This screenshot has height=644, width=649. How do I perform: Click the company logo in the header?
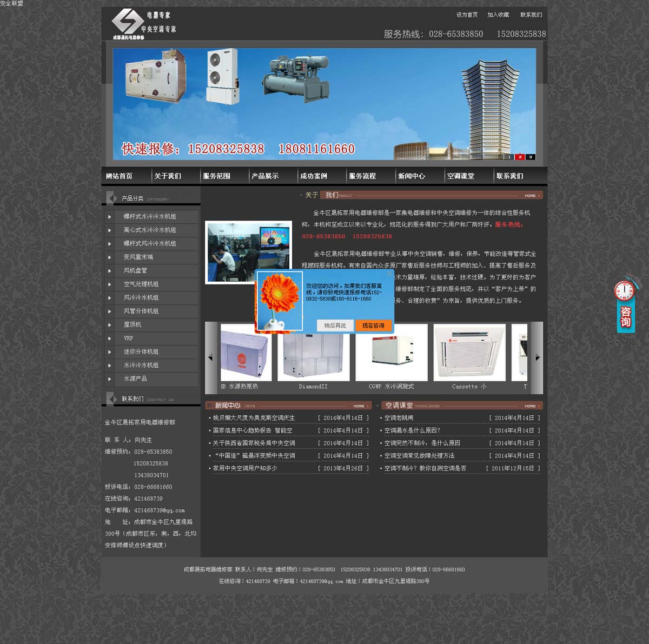click(x=143, y=24)
